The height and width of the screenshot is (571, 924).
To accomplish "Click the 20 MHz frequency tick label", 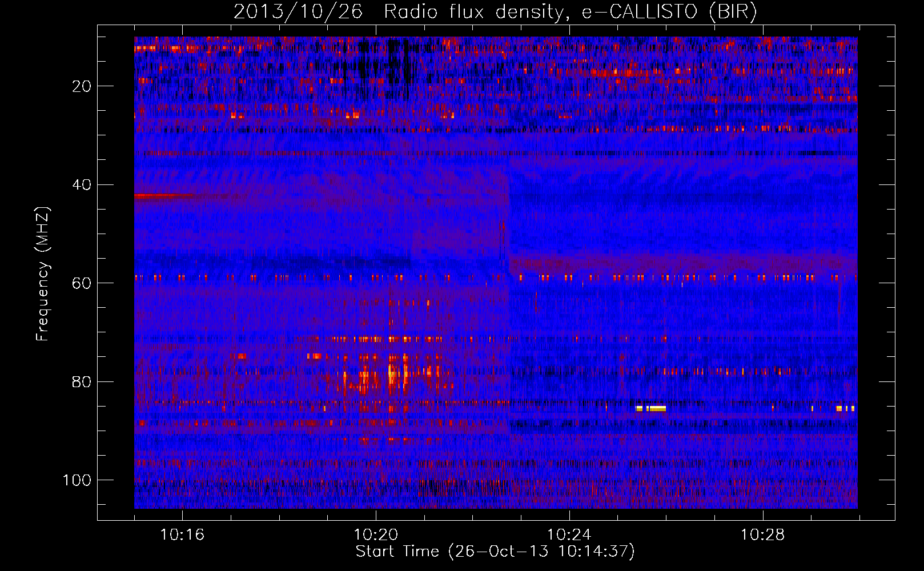I will pos(82,86).
